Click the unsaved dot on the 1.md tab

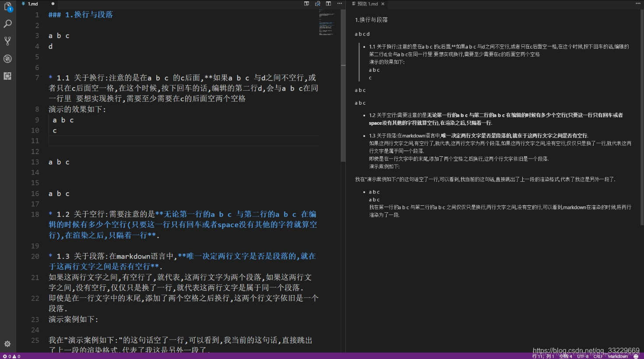click(x=53, y=4)
